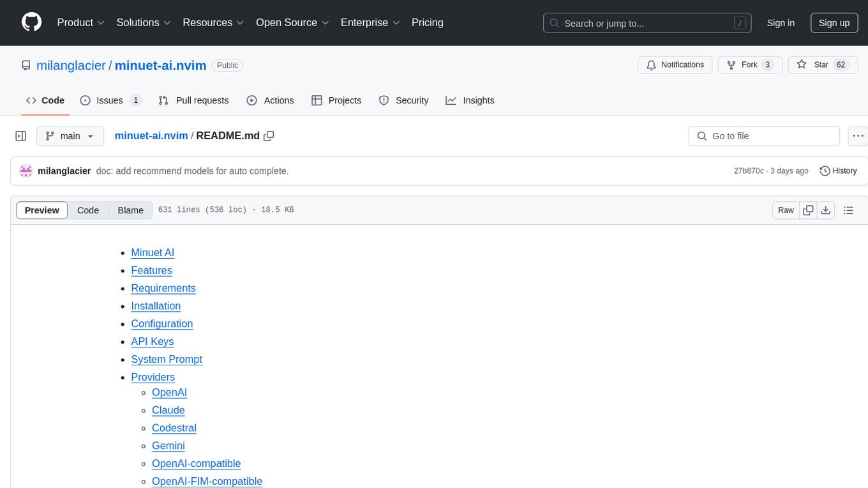Open the main branch selector
868x488 pixels.
coord(70,136)
